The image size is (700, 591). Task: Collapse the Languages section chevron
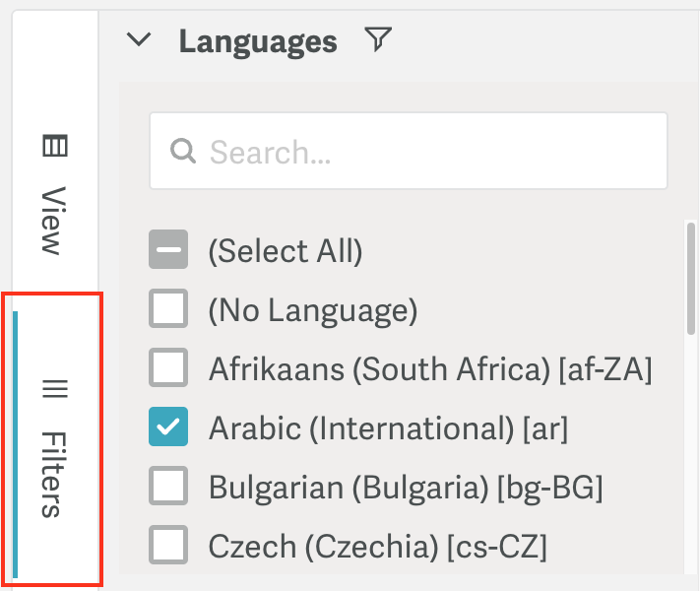pos(139,39)
